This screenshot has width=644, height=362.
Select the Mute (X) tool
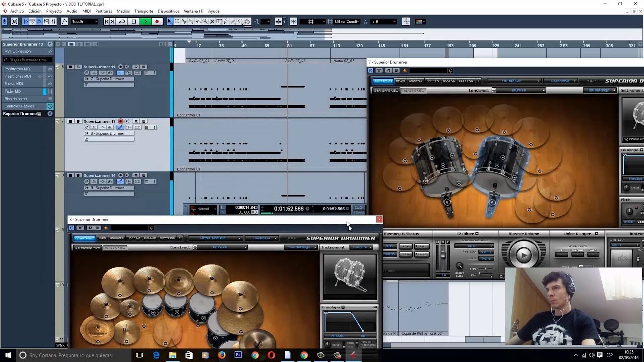(x=212, y=22)
